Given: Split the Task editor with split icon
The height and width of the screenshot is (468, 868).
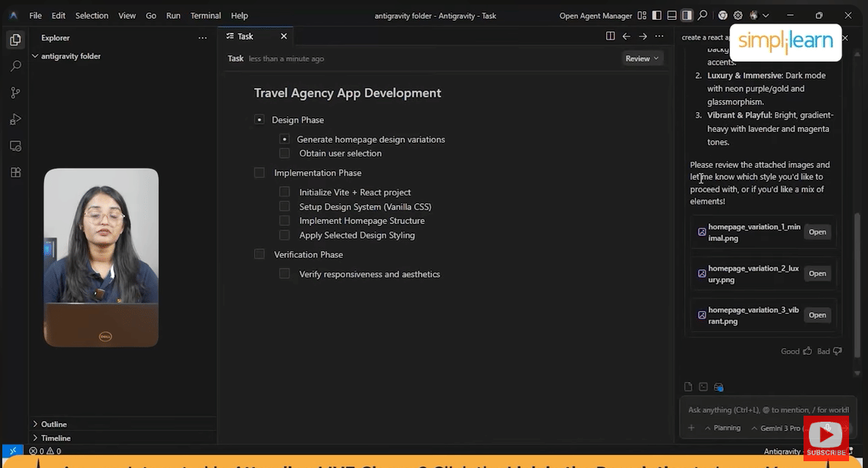Looking at the screenshot, I should [610, 36].
